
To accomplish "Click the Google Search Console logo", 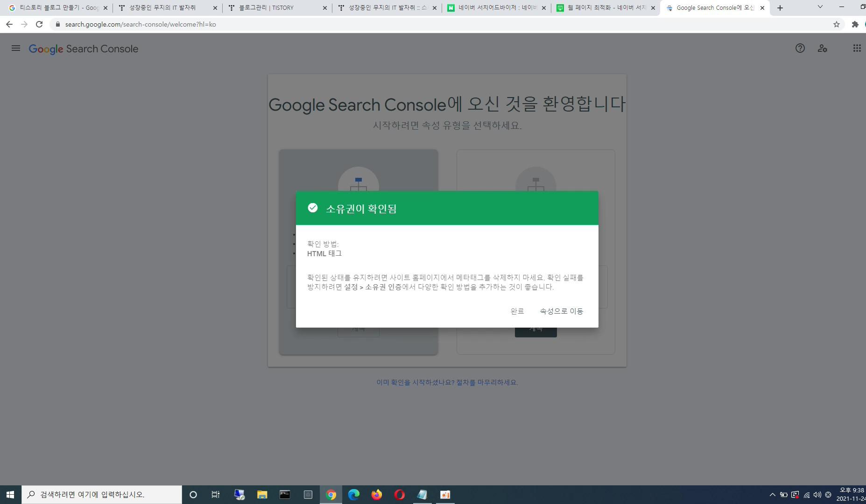I will pyautogui.click(x=84, y=49).
